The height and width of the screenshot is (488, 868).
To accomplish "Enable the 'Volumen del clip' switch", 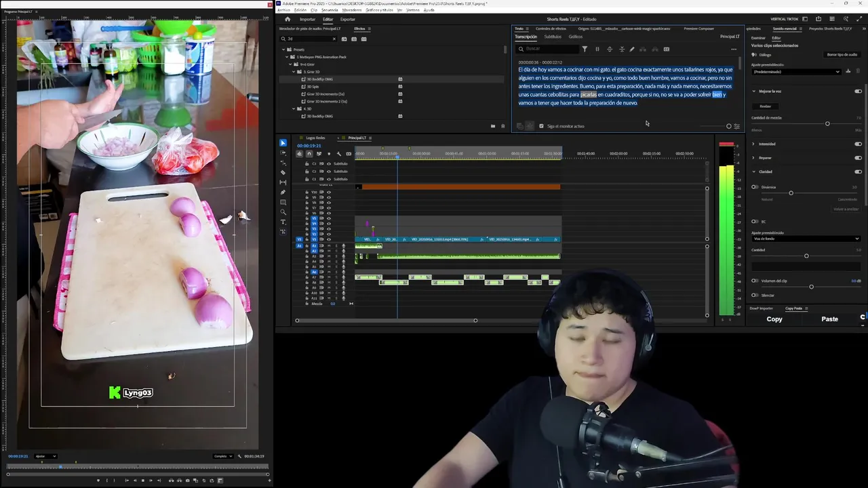I will (755, 281).
